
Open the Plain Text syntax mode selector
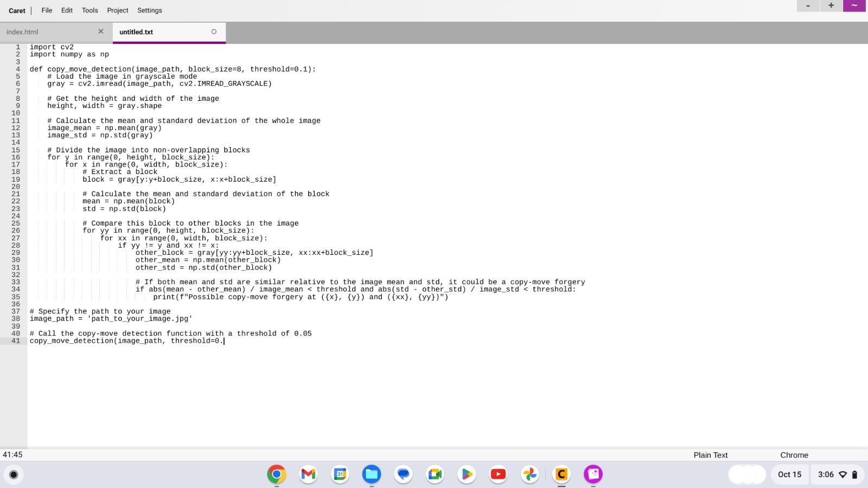710,455
